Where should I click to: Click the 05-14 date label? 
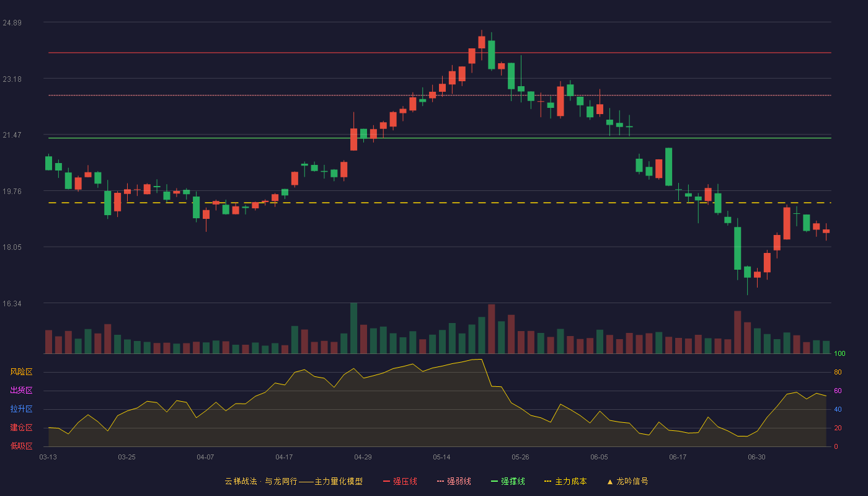(441, 457)
